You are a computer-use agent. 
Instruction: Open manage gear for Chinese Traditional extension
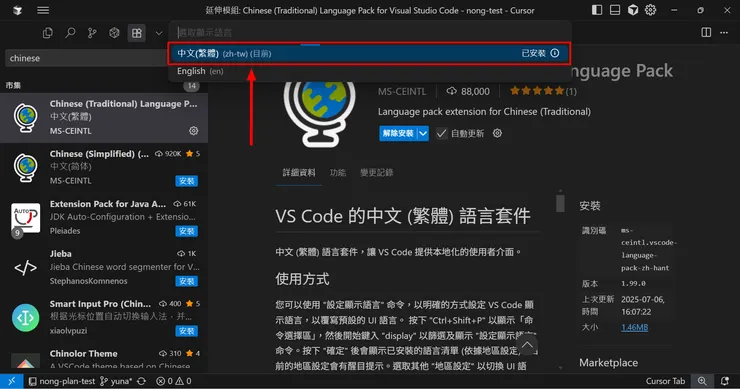click(193, 131)
